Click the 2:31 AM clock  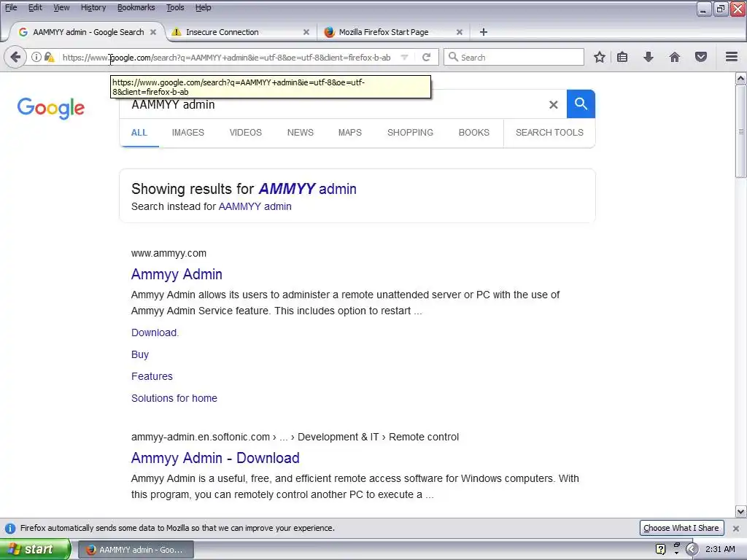coord(720,549)
